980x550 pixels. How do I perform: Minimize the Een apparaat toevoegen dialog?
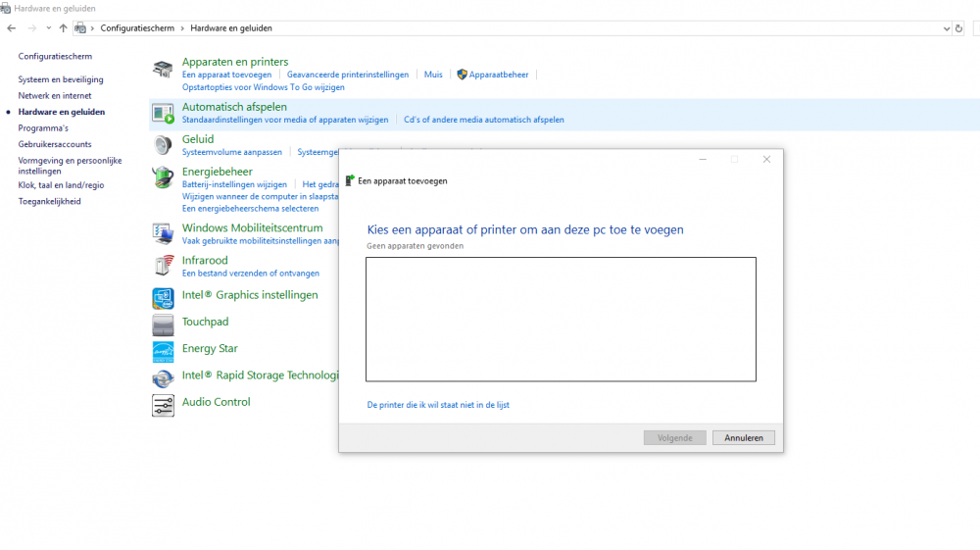[703, 160]
